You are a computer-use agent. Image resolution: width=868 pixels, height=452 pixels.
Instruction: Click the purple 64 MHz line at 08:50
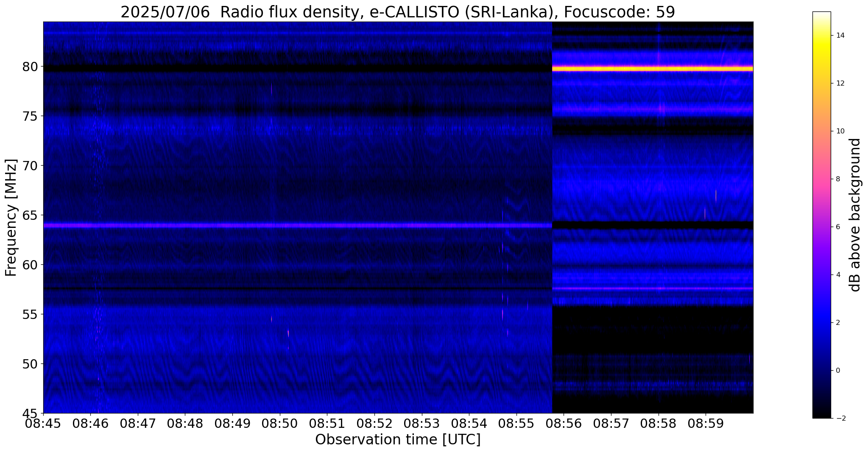pos(280,226)
